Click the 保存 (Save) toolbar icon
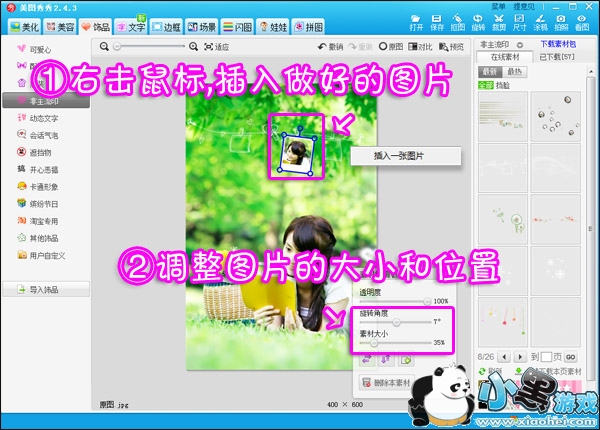This screenshot has height=430, width=600. [x=437, y=22]
